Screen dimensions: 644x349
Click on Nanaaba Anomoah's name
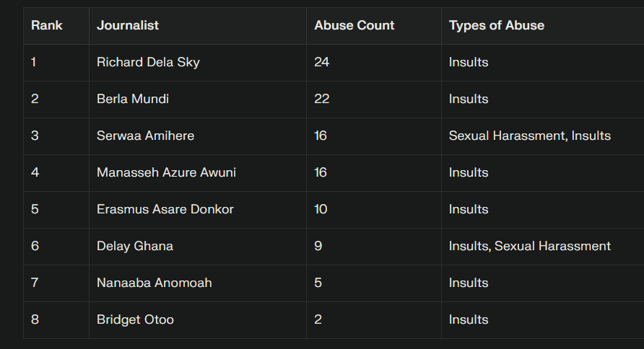point(155,283)
